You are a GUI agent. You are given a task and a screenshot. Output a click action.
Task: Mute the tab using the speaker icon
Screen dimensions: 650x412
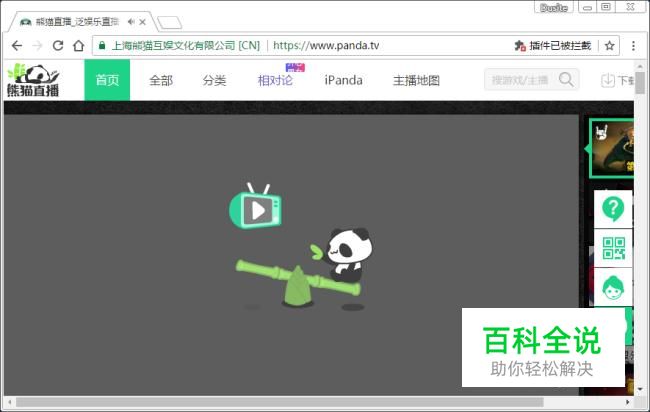[x=131, y=22]
